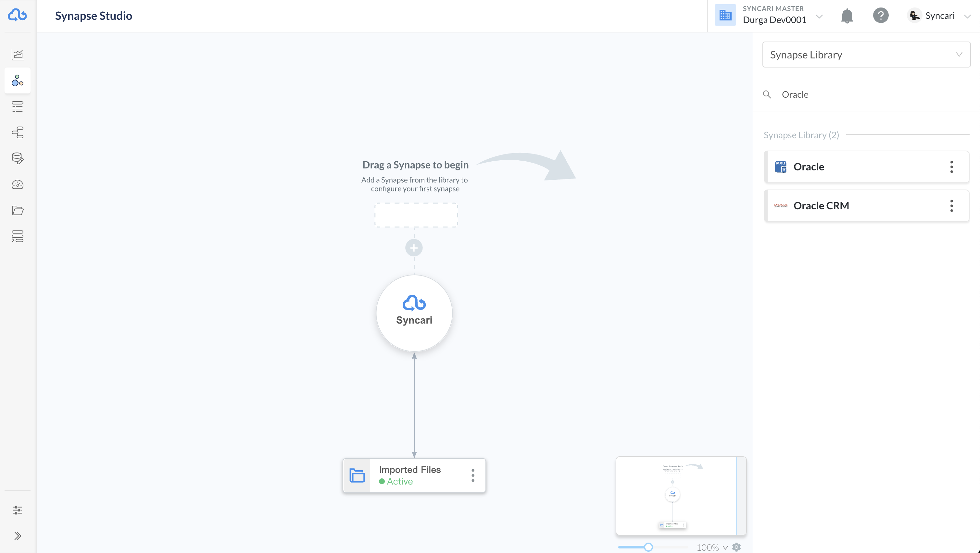The width and height of the screenshot is (980, 553).
Task: Expand the sidebar with double chevron
Action: pos(18,536)
